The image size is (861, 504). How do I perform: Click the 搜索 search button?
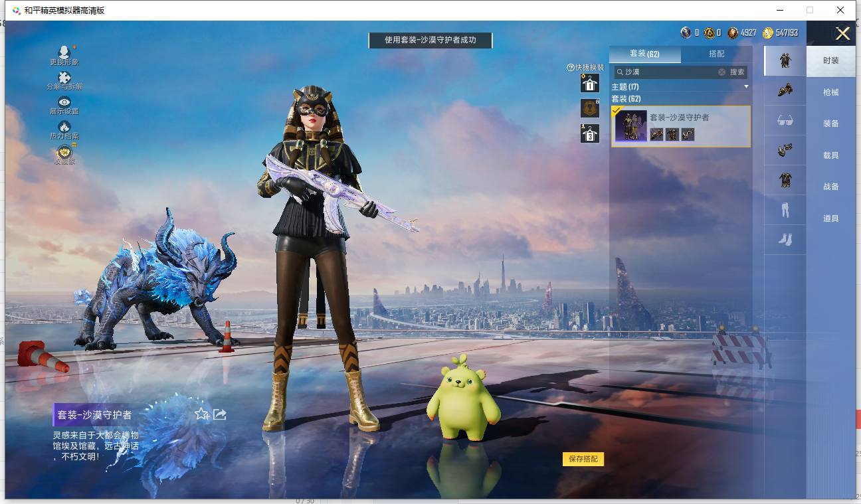pyautogui.click(x=737, y=72)
